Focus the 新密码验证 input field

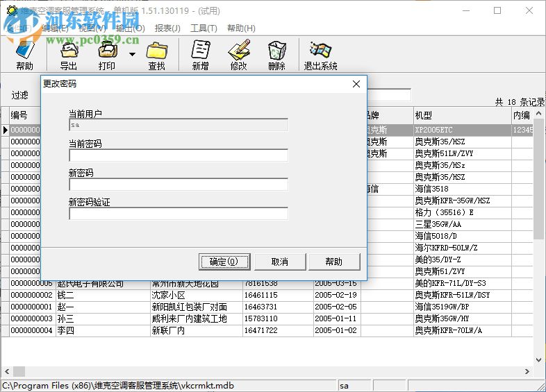[x=179, y=214]
